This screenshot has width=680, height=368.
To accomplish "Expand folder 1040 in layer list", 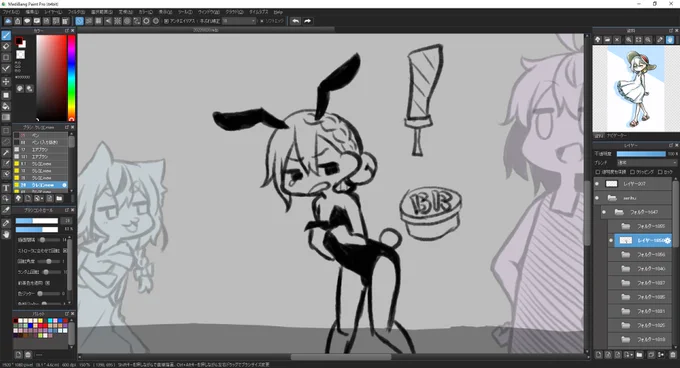I will pyautogui.click(x=625, y=269).
